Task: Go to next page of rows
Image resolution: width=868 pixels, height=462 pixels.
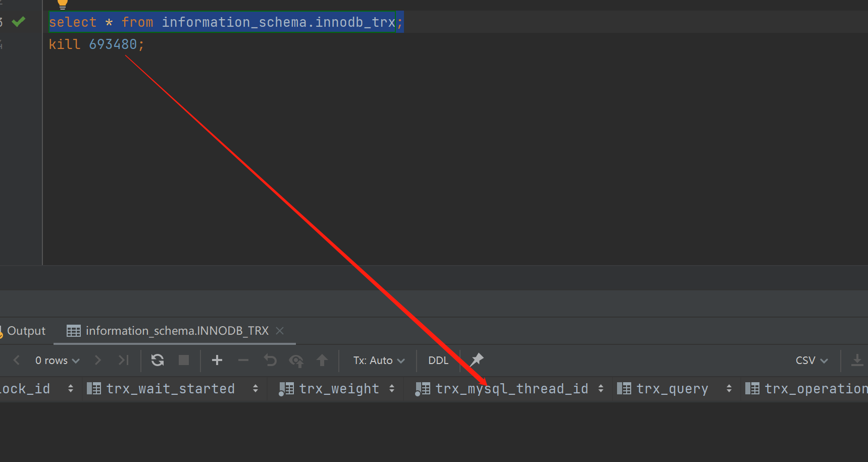Action: pos(98,360)
